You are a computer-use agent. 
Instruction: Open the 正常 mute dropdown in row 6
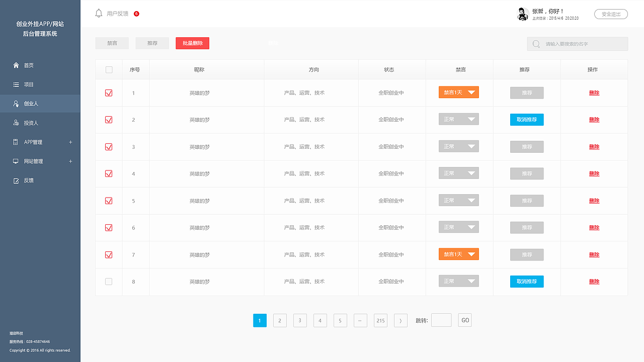tap(459, 227)
